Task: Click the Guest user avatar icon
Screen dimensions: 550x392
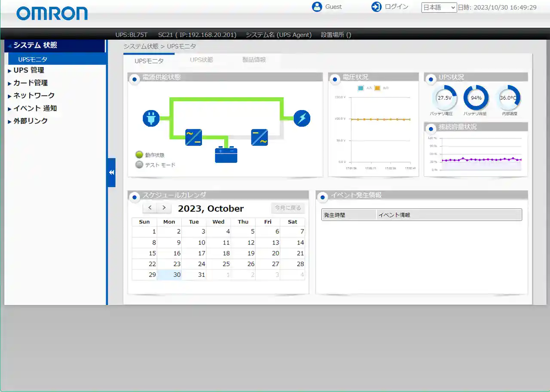Action: pyautogui.click(x=317, y=7)
